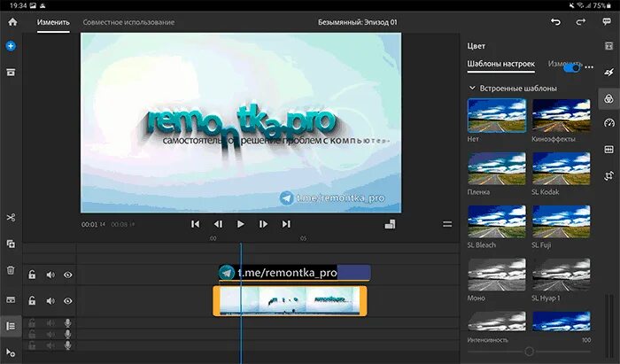Hide the title track with the eye icon
Screen dimensions: 620x364
coord(68,275)
